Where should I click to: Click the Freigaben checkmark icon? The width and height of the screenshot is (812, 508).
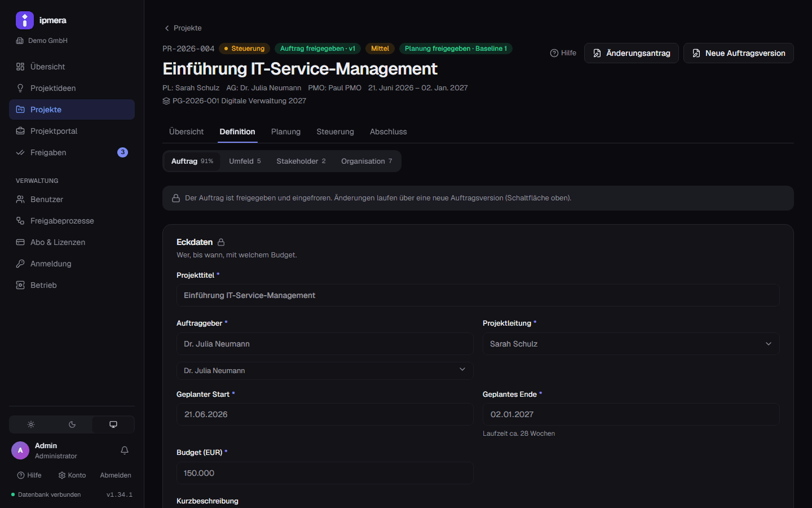20,152
